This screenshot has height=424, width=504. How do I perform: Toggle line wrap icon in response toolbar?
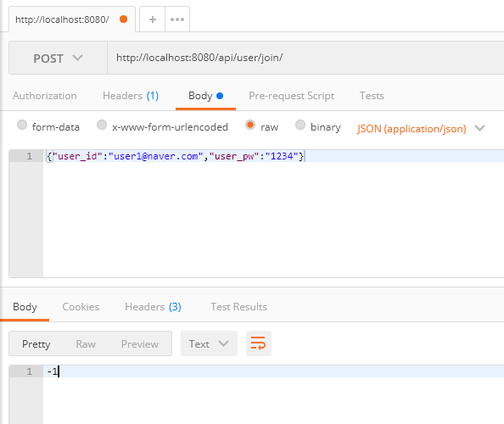point(259,343)
